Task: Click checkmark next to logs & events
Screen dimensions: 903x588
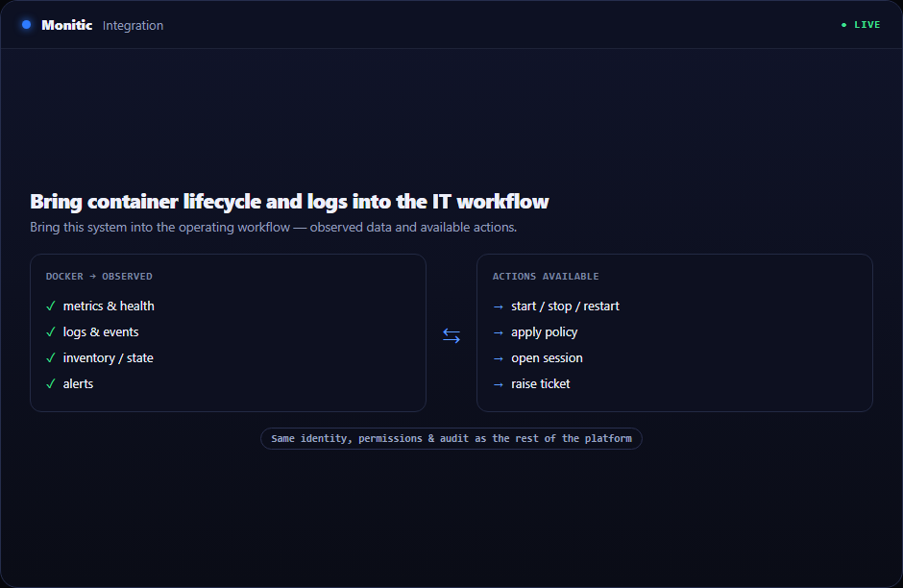Action: click(x=51, y=331)
